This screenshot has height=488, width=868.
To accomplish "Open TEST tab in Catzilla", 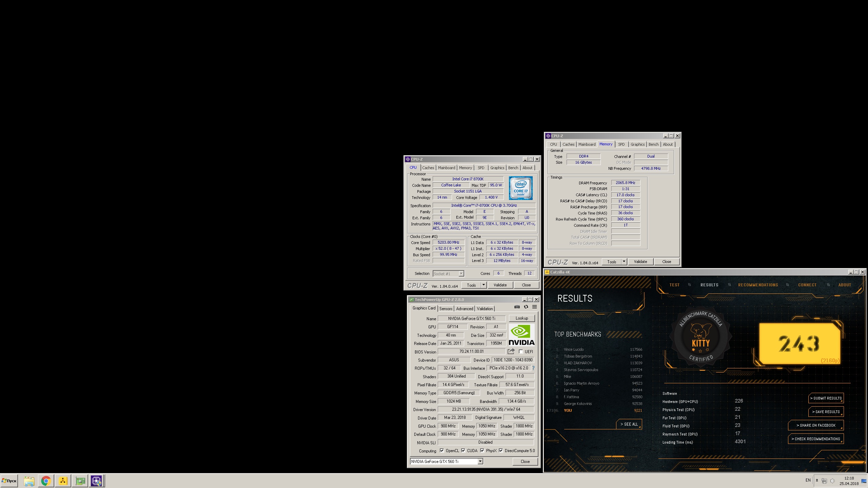I will [674, 285].
